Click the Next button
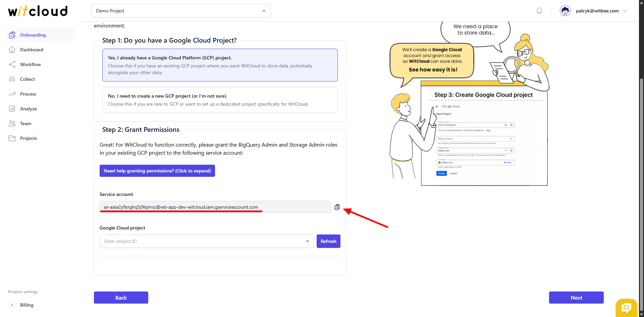644x317 pixels. (576, 298)
